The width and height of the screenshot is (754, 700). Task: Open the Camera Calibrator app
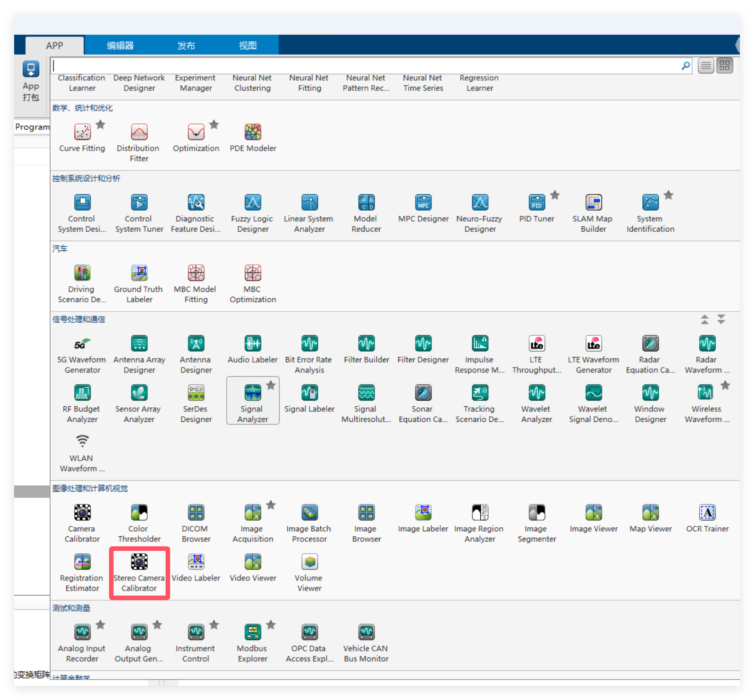(82, 523)
